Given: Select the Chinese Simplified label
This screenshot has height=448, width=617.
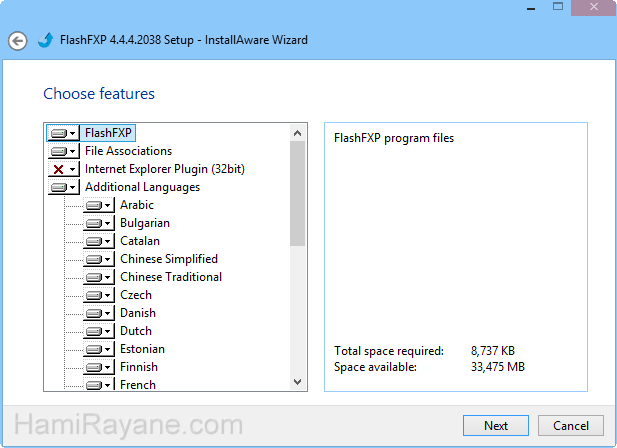Looking at the screenshot, I should click(169, 259).
